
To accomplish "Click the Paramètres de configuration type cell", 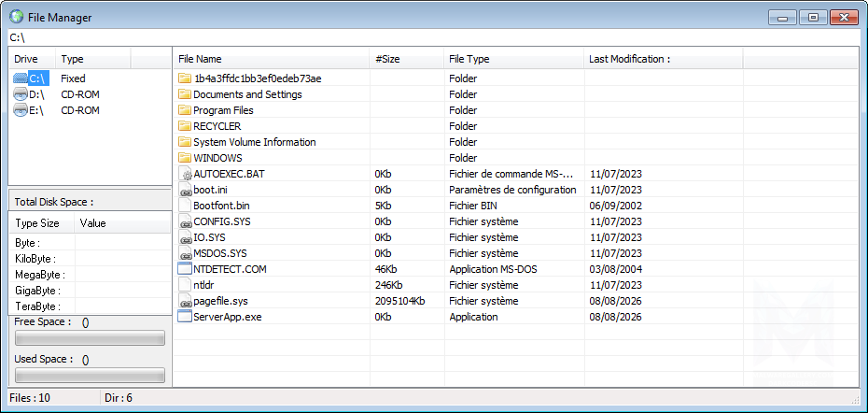I will (x=512, y=190).
